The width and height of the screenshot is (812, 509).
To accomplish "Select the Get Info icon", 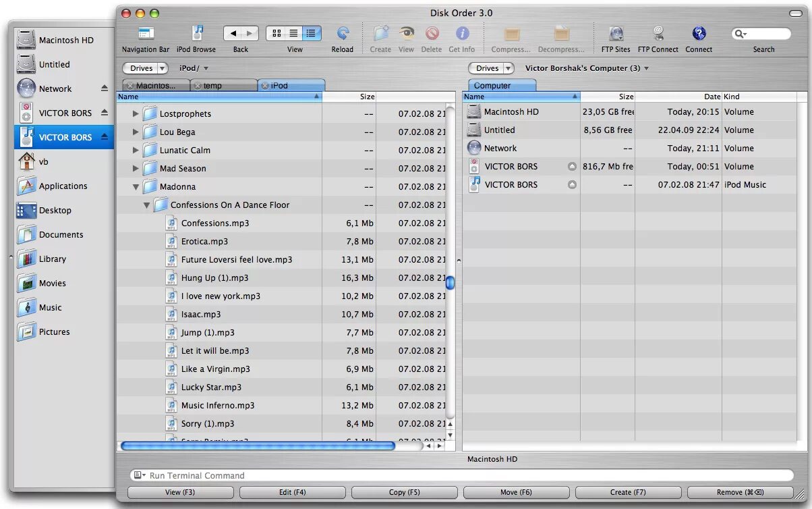I will click(462, 32).
